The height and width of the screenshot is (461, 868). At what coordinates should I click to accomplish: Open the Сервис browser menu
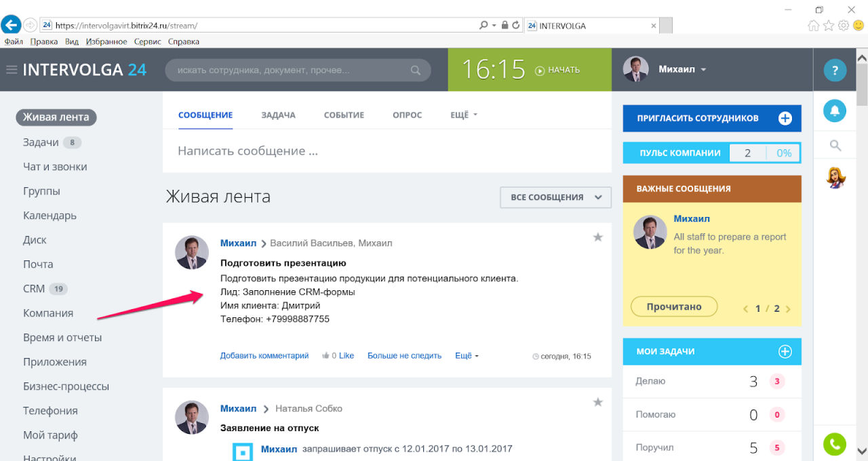tap(148, 41)
